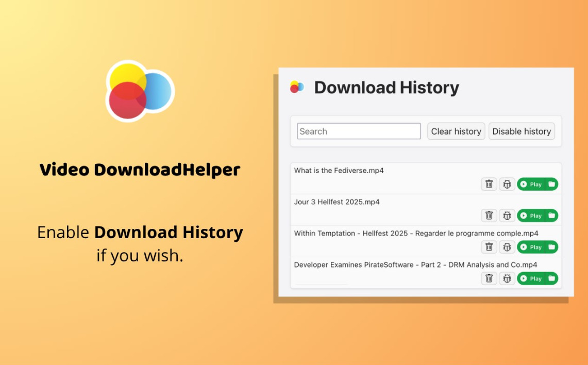Play Jour 3 Hellfest 2025.mp4

pyautogui.click(x=531, y=215)
